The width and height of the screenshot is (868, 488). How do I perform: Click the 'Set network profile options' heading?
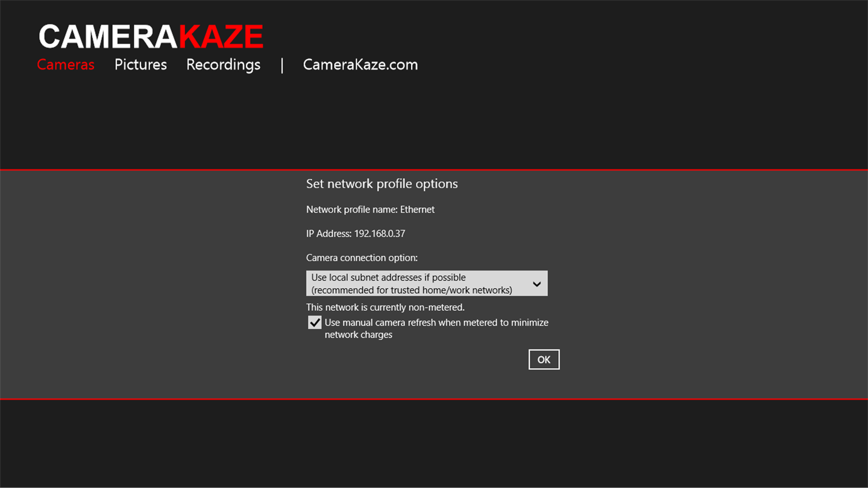382,184
